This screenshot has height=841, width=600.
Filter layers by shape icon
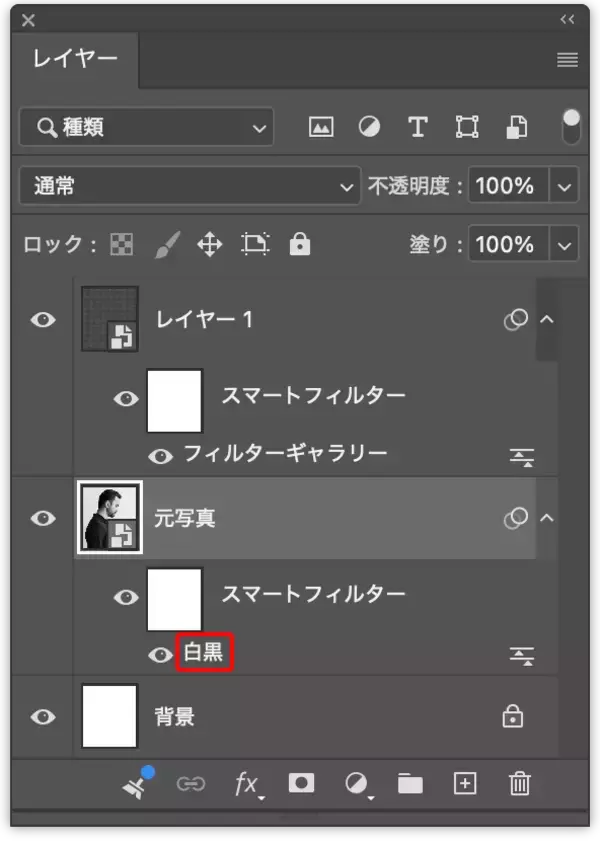466,127
